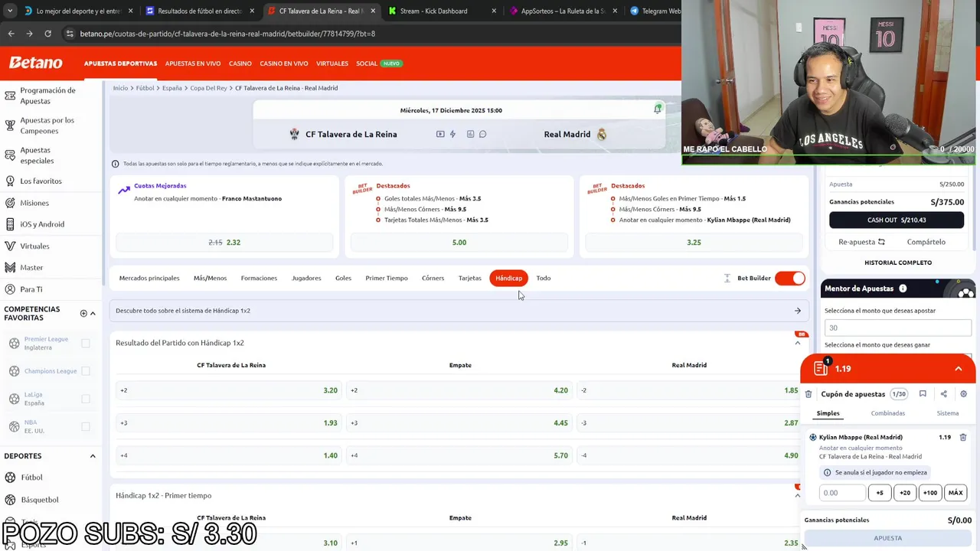Add +20 to the stake
Screen dimensions: 980x551
[904, 493]
